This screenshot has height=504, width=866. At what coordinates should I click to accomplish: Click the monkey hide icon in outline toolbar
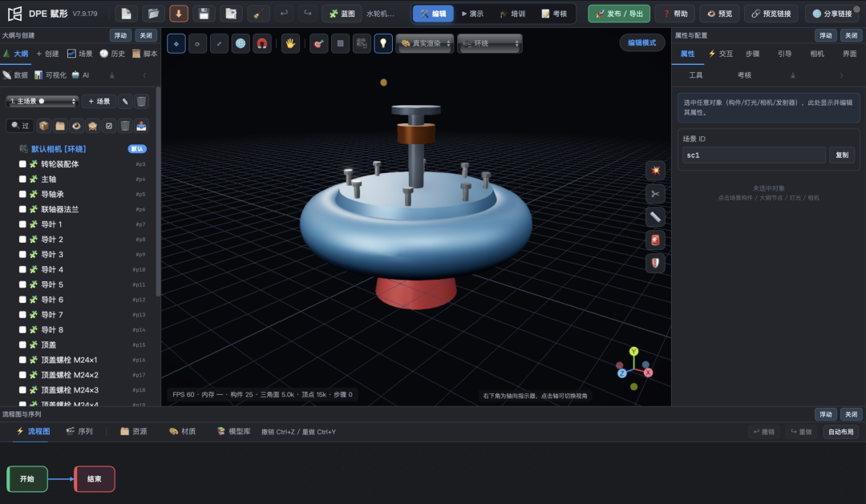point(93,126)
